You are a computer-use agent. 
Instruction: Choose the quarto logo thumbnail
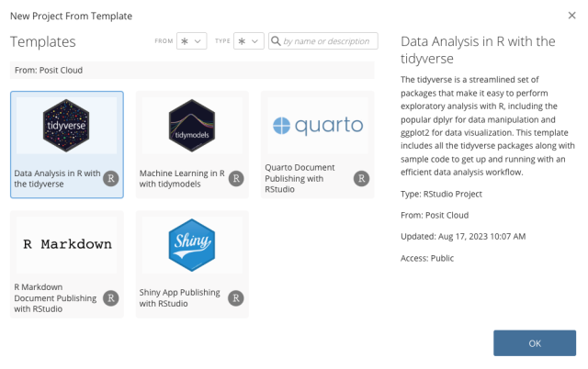coord(318,125)
